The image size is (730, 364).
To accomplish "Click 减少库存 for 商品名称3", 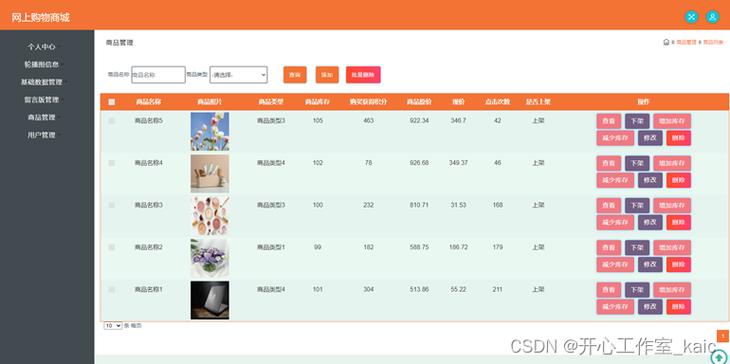I will [615, 222].
